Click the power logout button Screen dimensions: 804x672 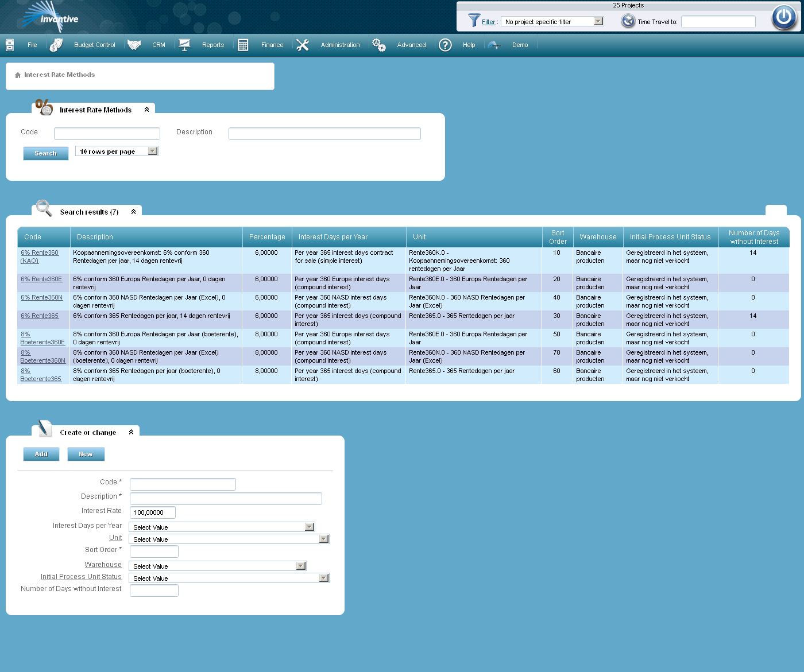pos(784,17)
